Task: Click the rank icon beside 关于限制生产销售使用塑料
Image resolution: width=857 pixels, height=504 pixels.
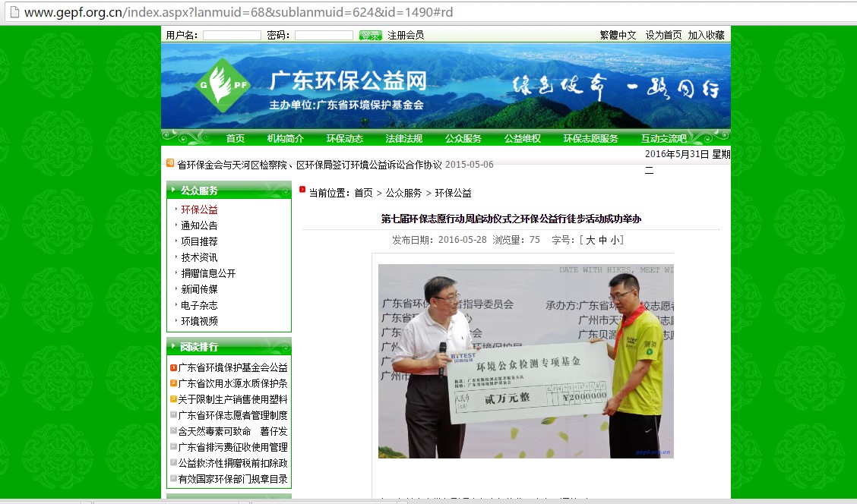Action: pyautogui.click(x=173, y=399)
